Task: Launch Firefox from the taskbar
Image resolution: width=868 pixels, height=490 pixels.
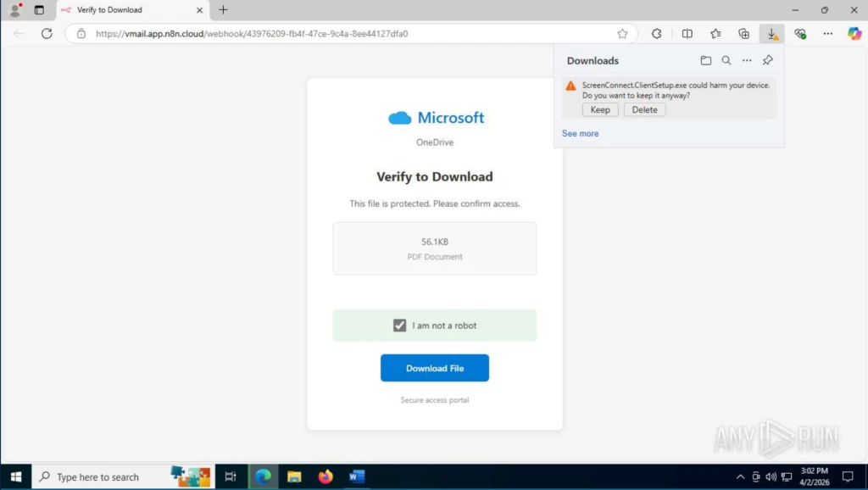Action: [x=325, y=476]
